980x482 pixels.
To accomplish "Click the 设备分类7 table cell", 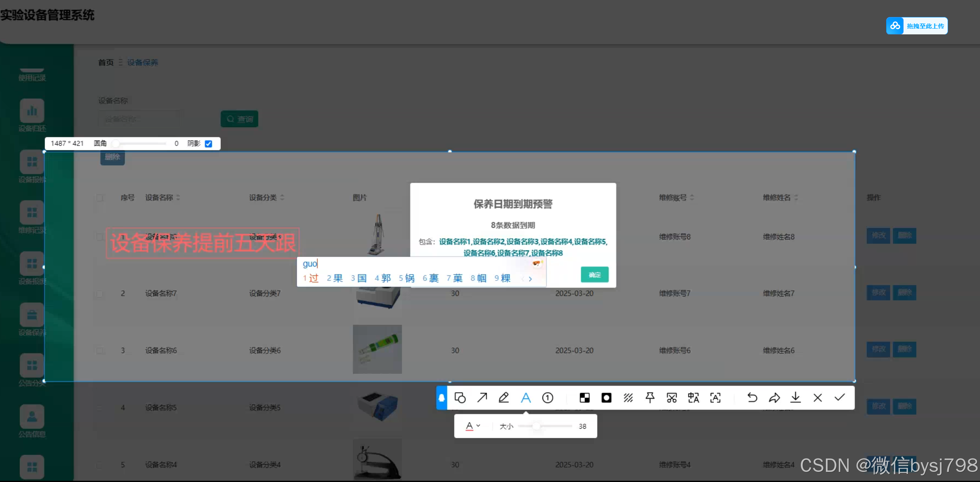I will point(265,294).
